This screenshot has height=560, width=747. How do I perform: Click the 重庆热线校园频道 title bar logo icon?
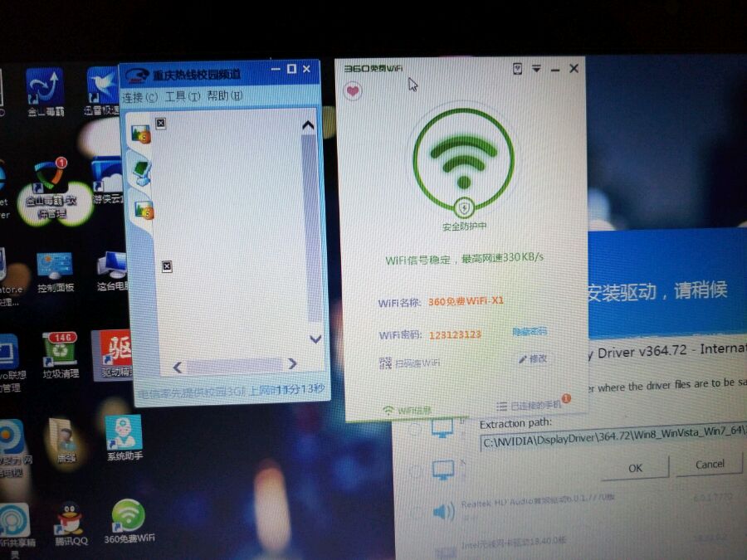coord(137,75)
